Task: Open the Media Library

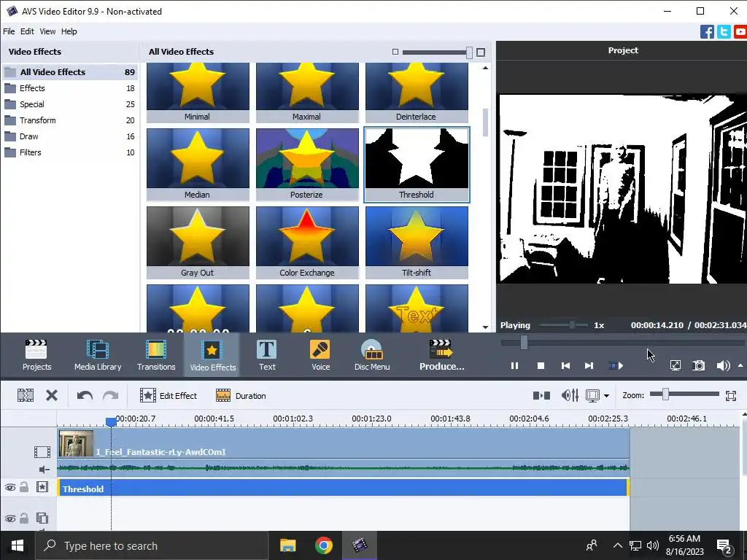Action: (x=98, y=355)
